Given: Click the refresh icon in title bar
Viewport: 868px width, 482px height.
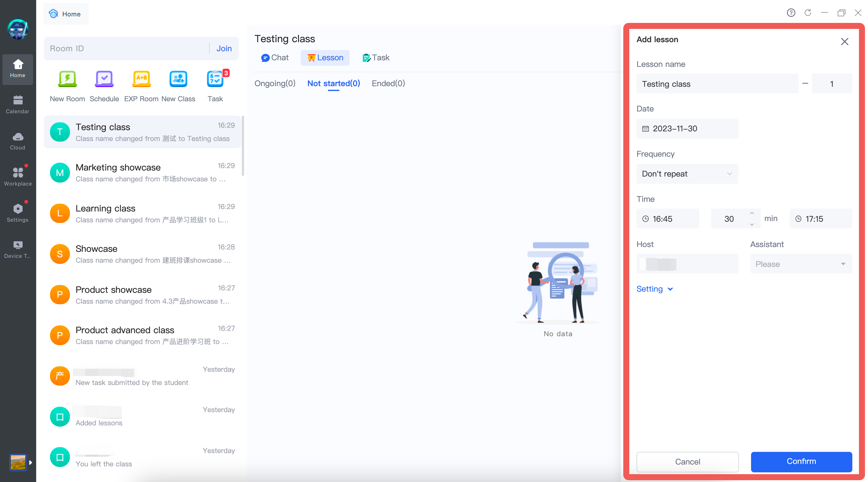Looking at the screenshot, I should (808, 13).
